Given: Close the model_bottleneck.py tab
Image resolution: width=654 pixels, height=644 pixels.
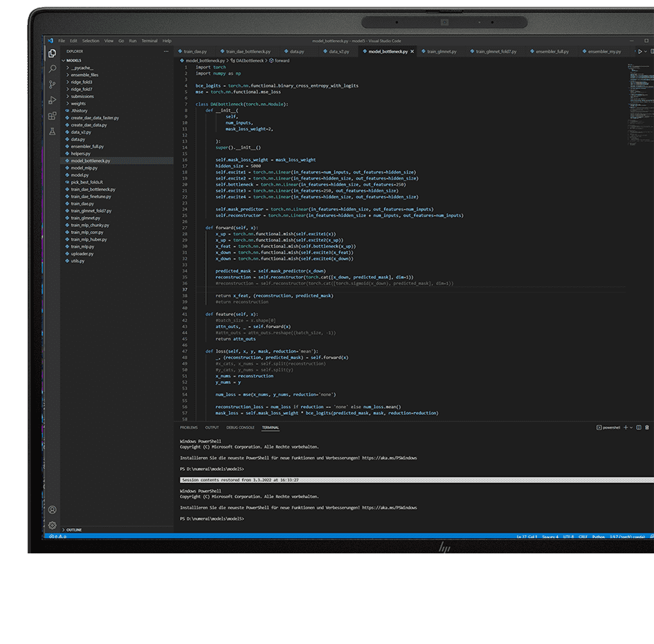Looking at the screenshot, I should point(413,51).
